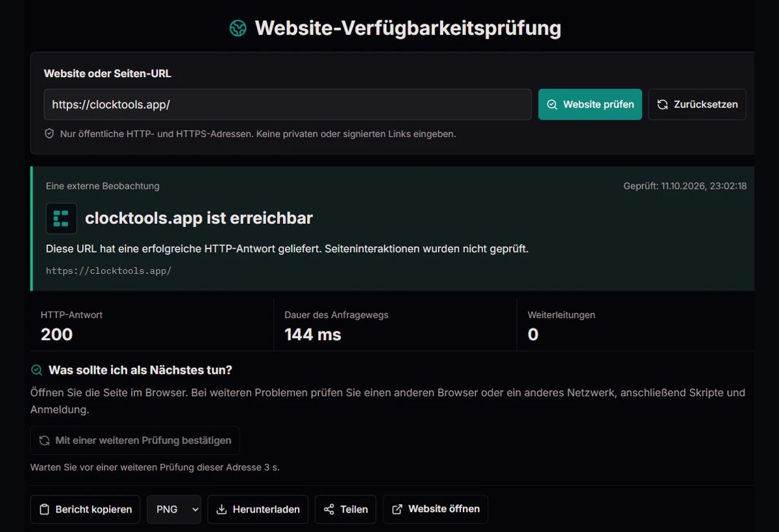Click the 'Website oder Seiten-URL' label

(108, 74)
